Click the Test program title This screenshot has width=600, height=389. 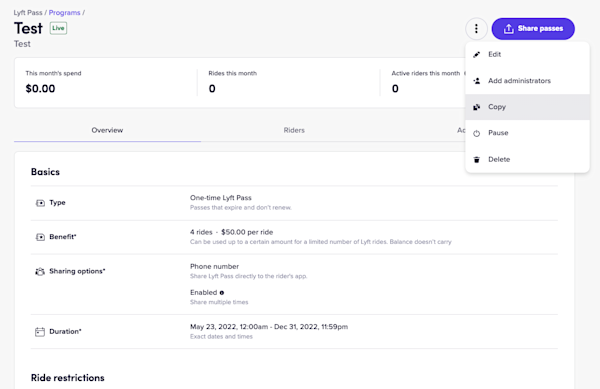[x=28, y=28]
